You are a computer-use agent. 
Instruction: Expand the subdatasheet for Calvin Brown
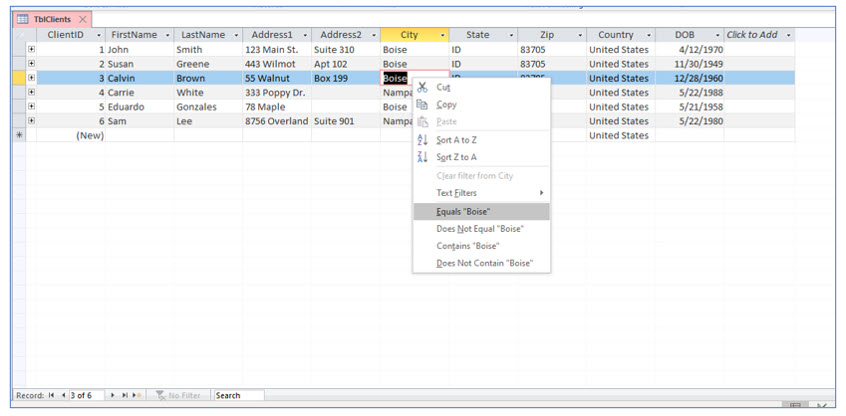[31, 78]
